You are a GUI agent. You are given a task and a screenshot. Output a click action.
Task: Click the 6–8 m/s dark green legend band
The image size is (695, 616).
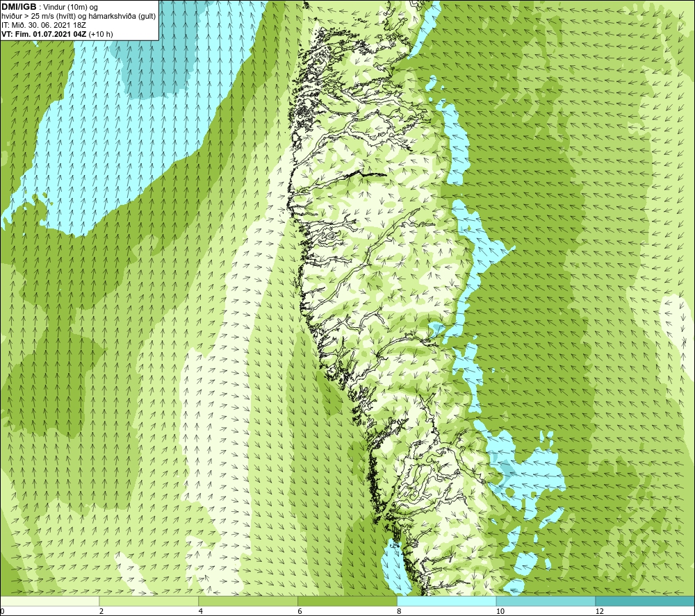[x=347, y=601]
